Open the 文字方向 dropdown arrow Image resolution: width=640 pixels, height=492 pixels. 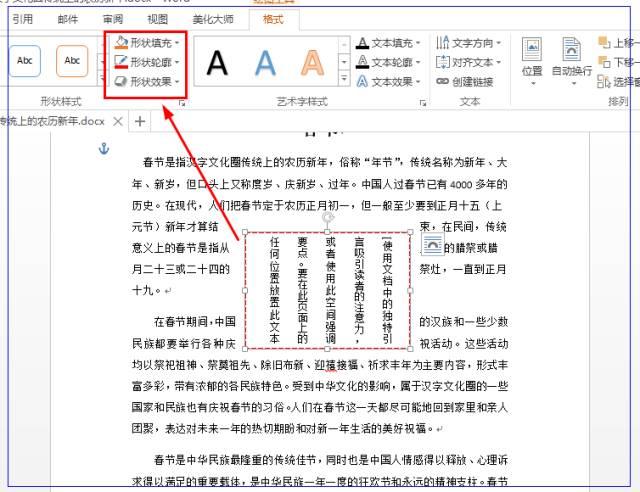[499, 42]
